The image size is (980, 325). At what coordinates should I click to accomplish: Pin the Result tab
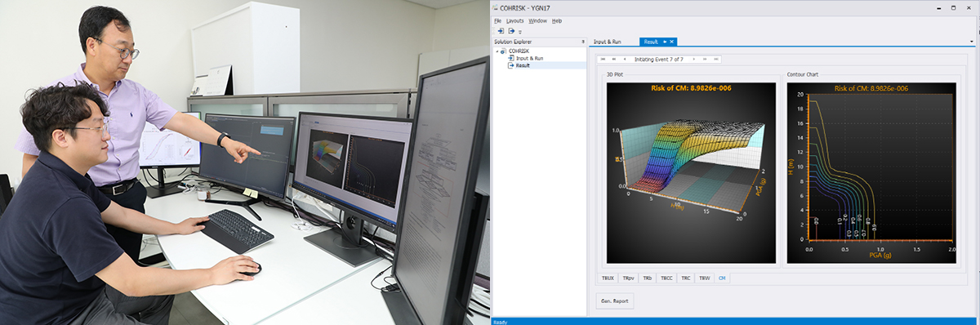[x=665, y=42]
